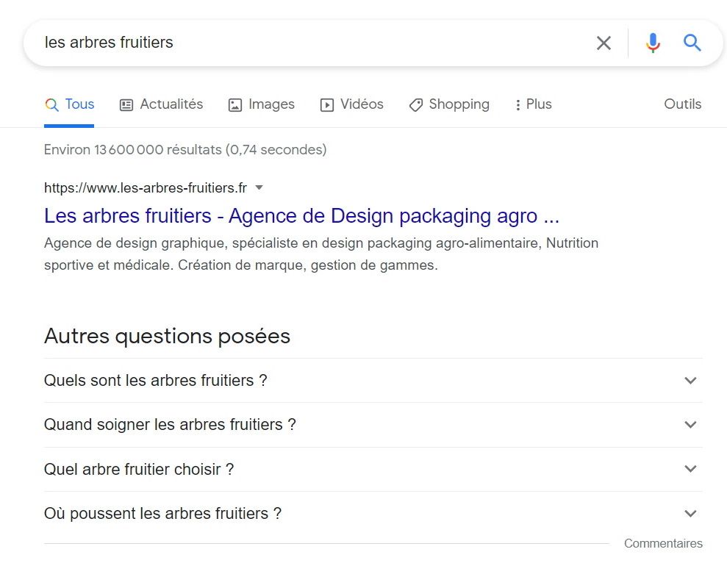The width and height of the screenshot is (727, 588).
Task: Switch to the Tous tab
Action: pos(70,104)
